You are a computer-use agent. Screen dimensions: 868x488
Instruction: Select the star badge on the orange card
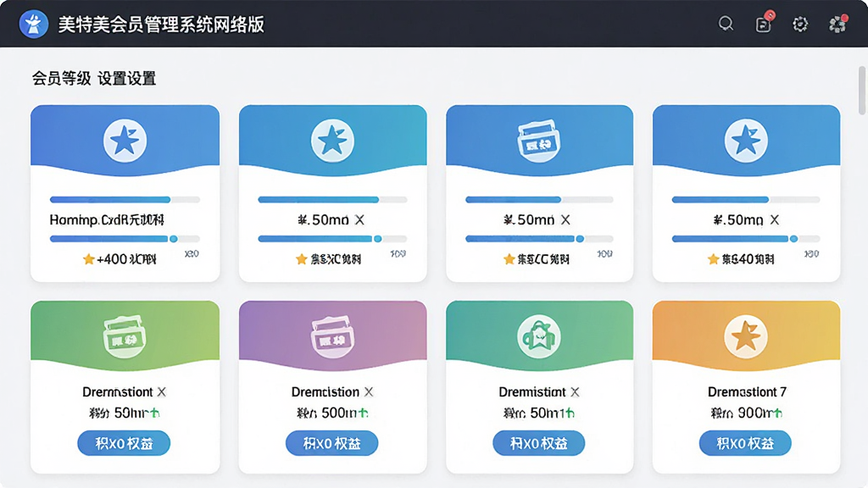tap(746, 336)
